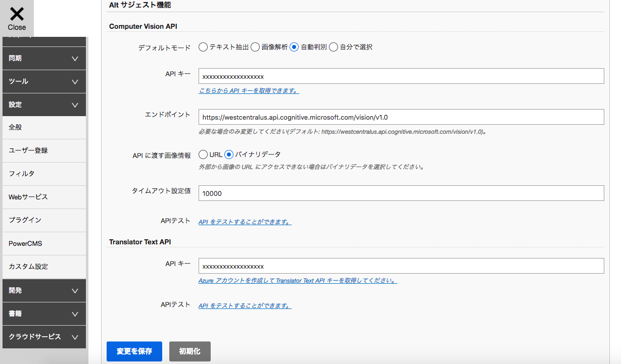Focus the Computer Vision API キー field
The height and width of the screenshot is (364, 621).
tap(401, 76)
